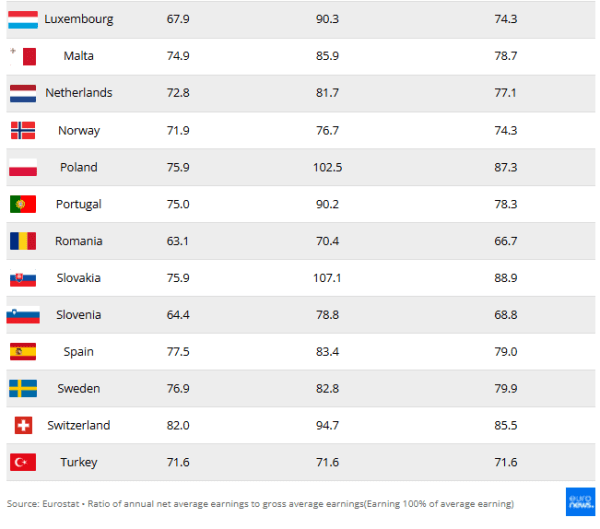Click the Slovakia flag icon
Screen dimensions: 600x529
(23, 278)
